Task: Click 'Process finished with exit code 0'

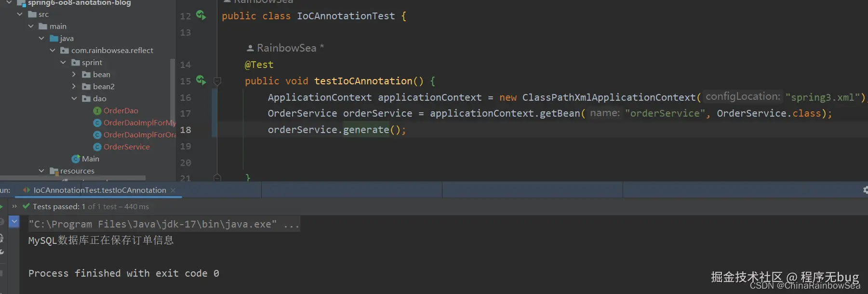Action: [124, 273]
